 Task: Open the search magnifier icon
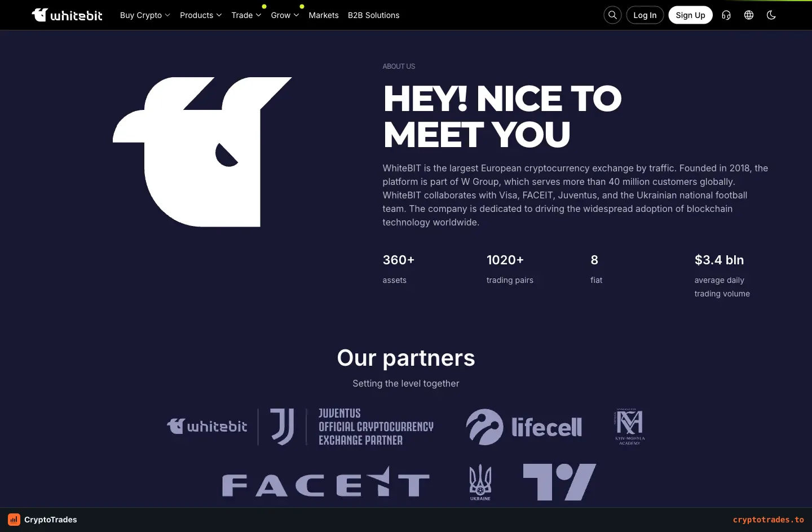(x=612, y=15)
